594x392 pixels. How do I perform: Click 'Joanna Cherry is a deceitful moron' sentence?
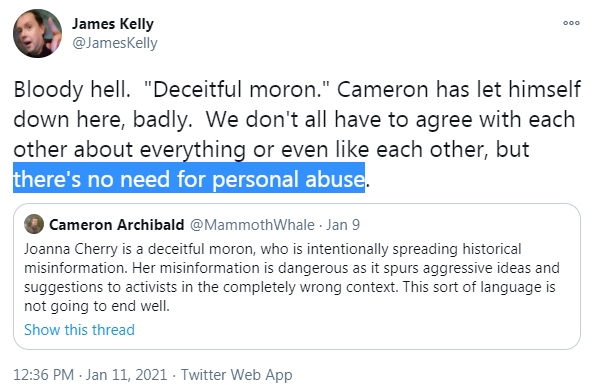136,249
